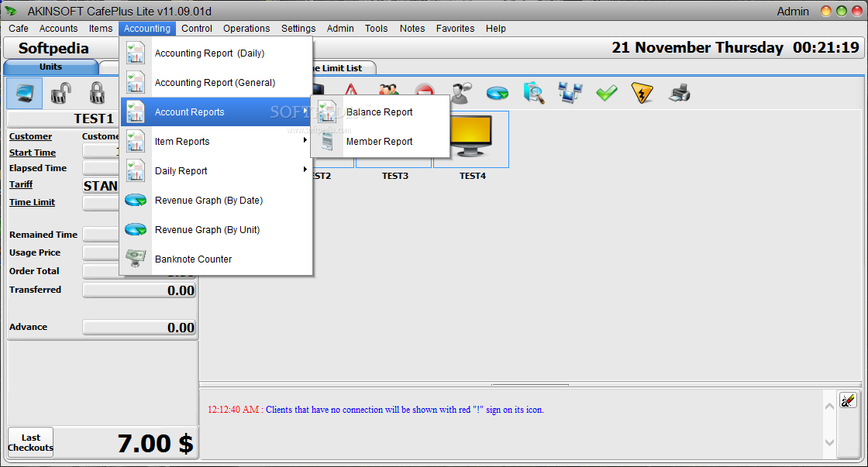
Task: Click the yellow lightning warning icon
Action: pos(642,93)
